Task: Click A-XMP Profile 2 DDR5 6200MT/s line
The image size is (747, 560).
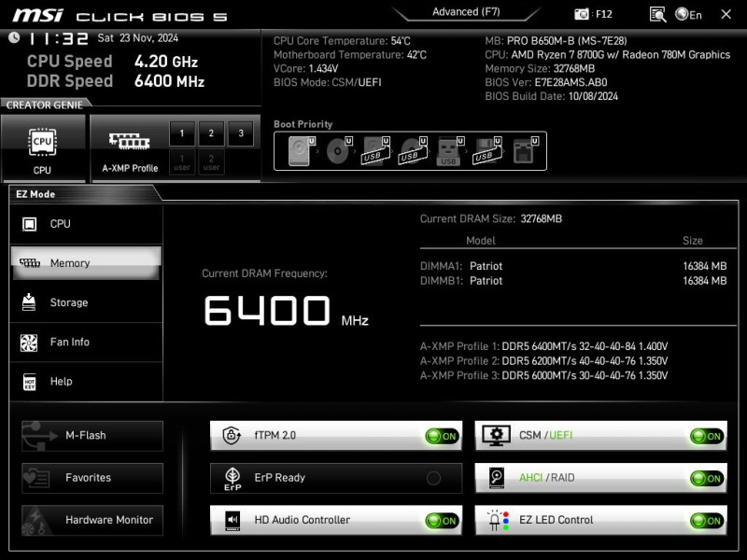Action: coord(543,361)
